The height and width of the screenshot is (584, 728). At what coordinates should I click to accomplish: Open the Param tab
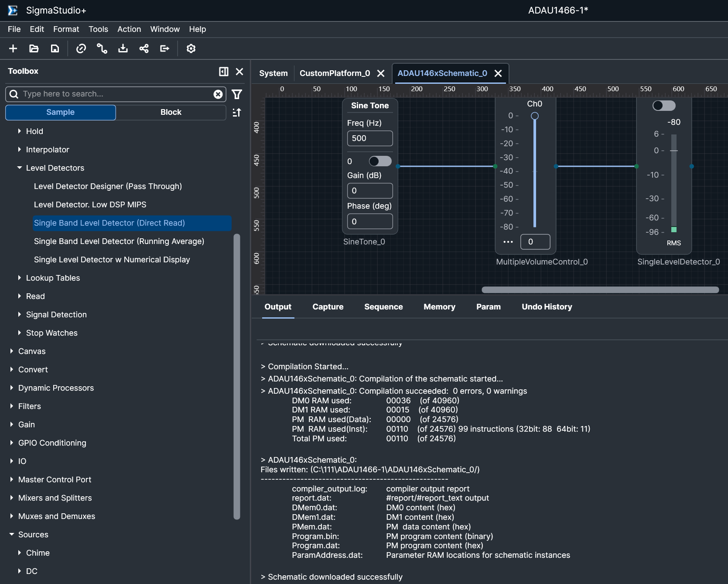489,307
